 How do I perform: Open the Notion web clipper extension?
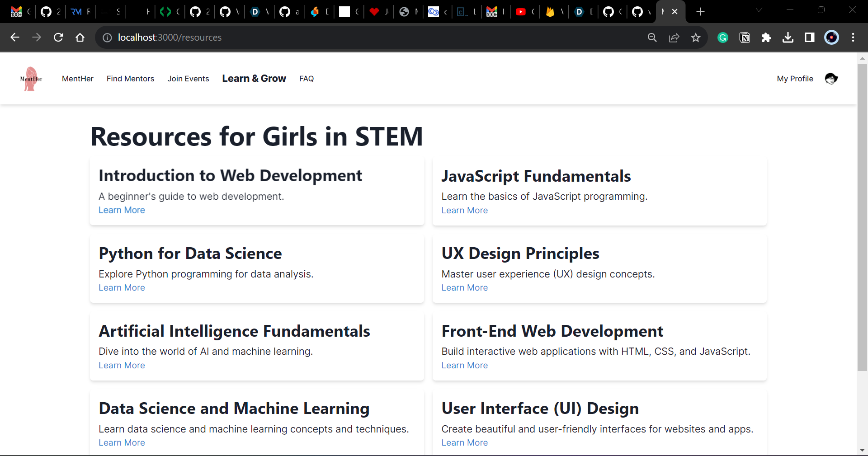(745, 38)
